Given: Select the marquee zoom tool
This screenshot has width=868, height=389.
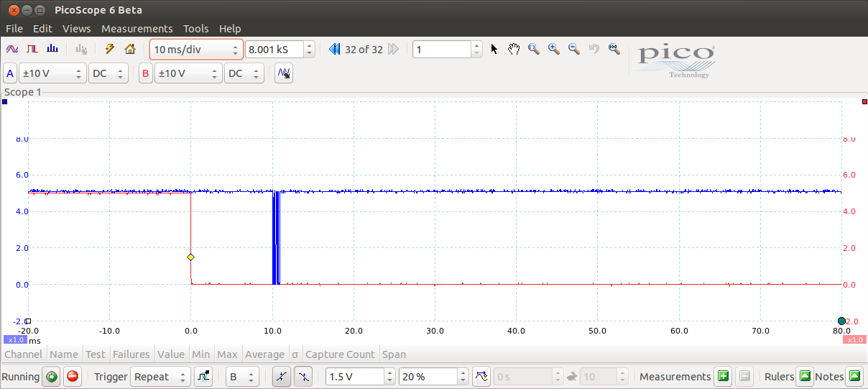Looking at the screenshot, I should coord(534,49).
